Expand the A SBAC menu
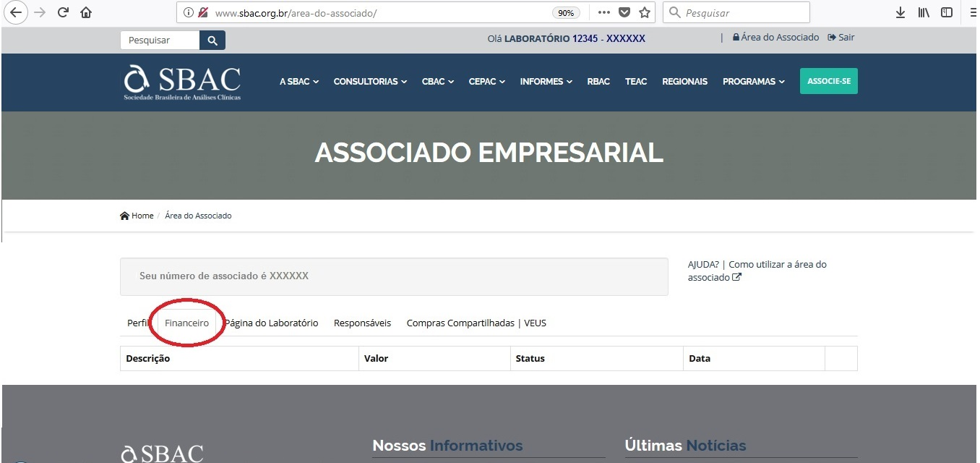This screenshot has width=980, height=463. click(299, 82)
